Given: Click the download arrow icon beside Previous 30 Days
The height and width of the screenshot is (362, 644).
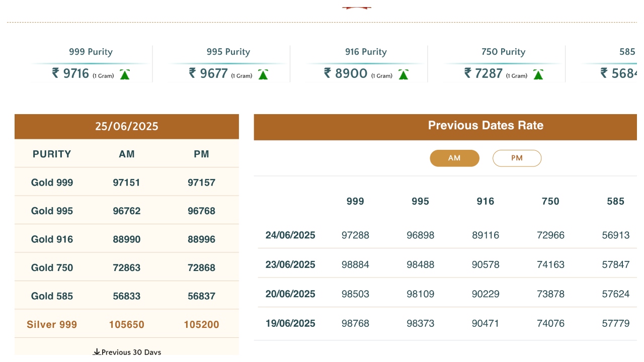Looking at the screenshot, I should [97, 352].
